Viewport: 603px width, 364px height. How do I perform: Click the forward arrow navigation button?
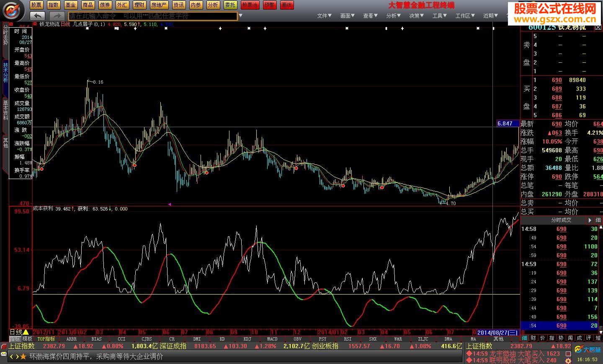point(57,16)
